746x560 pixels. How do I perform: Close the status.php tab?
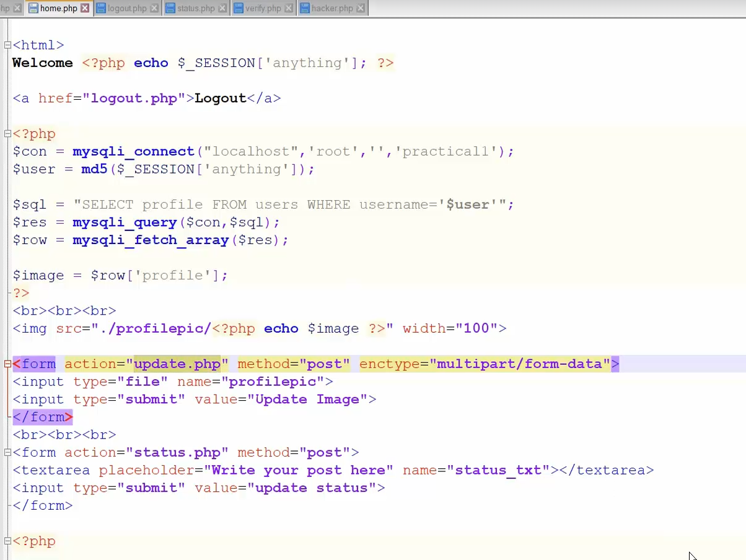point(222,9)
